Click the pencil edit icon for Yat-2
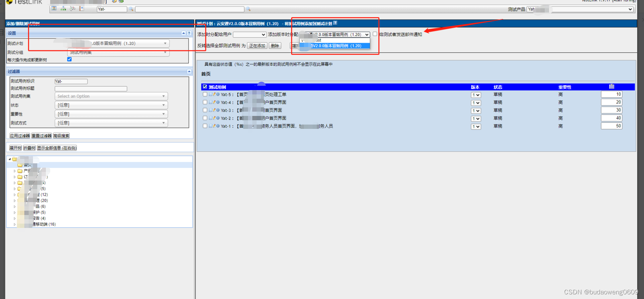The height and width of the screenshot is (299, 644). pyautogui.click(x=214, y=118)
